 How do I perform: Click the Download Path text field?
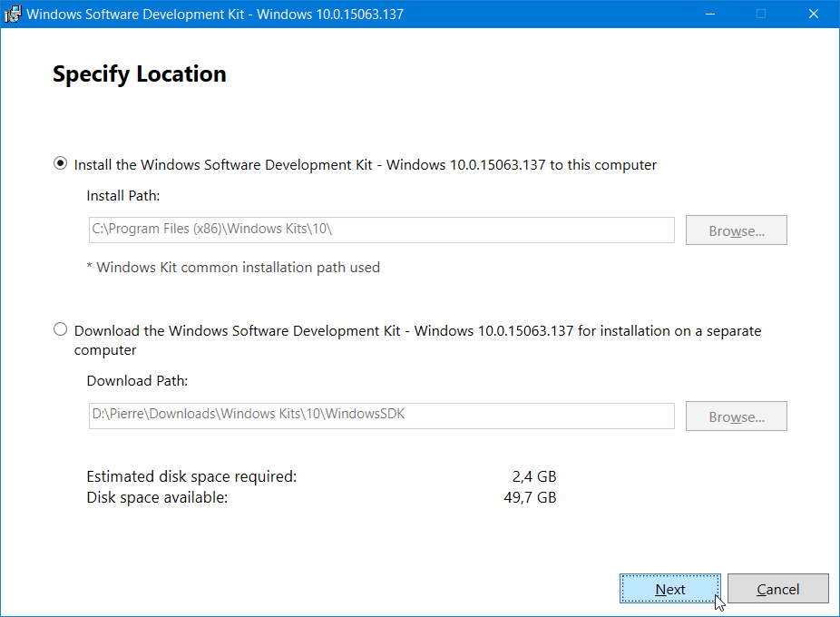click(381, 416)
